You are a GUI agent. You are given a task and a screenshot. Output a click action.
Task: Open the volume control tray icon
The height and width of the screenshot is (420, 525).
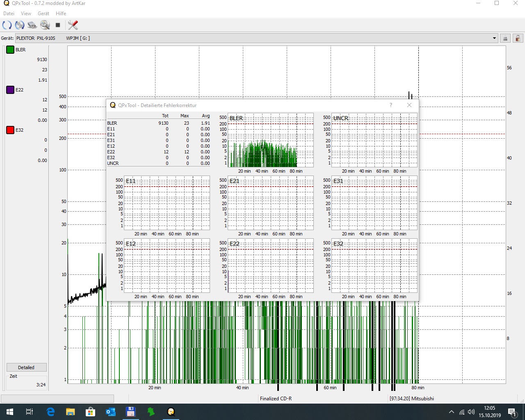click(x=471, y=412)
